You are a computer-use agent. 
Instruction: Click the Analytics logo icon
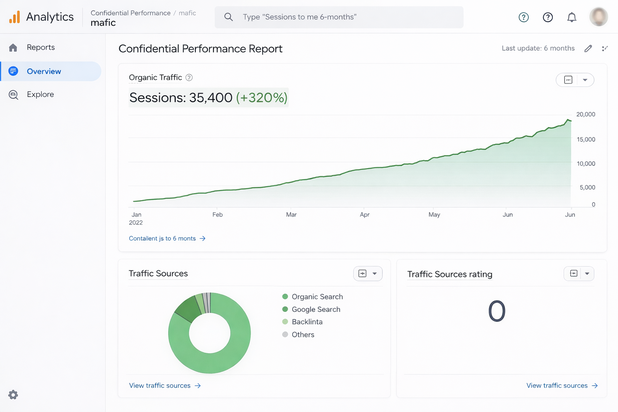pos(14,17)
